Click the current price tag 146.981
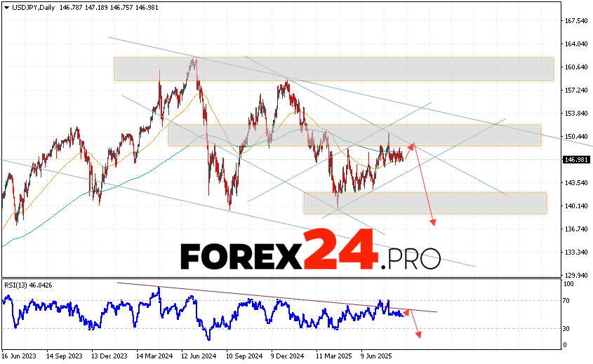 point(577,159)
